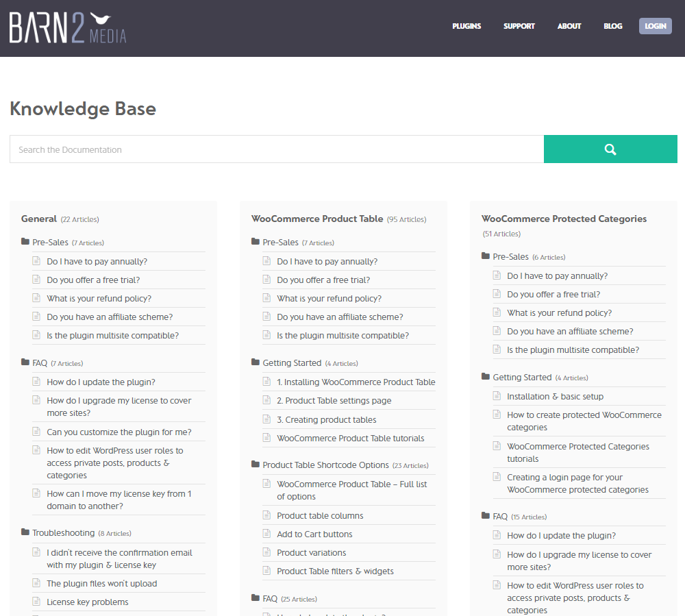Viewport: 685px width, 616px height.
Task: Open 'What is your refund policy?' under Product Table
Action: (x=329, y=298)
